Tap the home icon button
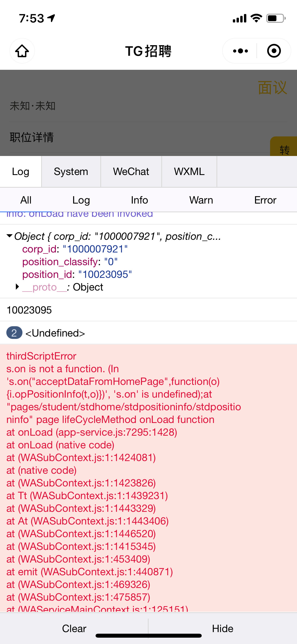 tap(22, 51)
